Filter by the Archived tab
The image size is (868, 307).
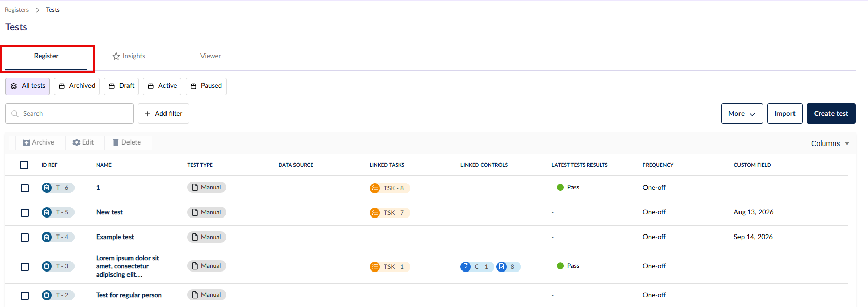pyautogui.click(x=77, y=86)
